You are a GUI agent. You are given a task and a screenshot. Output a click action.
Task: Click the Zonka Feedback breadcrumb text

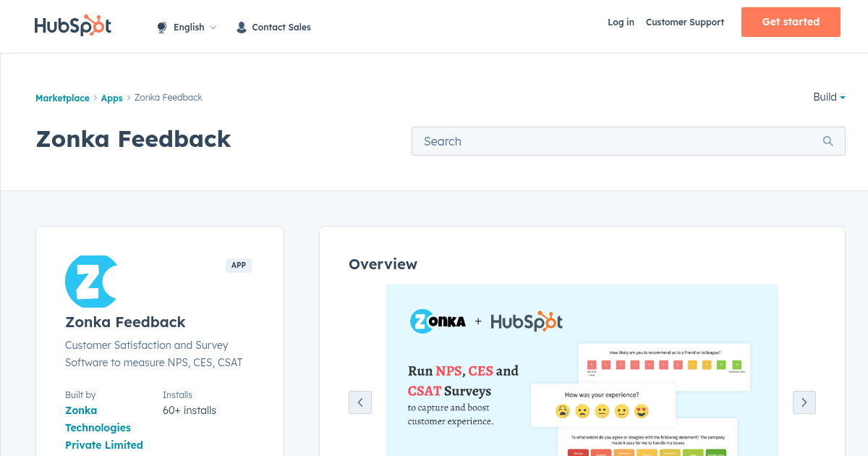pyautogui.click(x=169, y=98)
